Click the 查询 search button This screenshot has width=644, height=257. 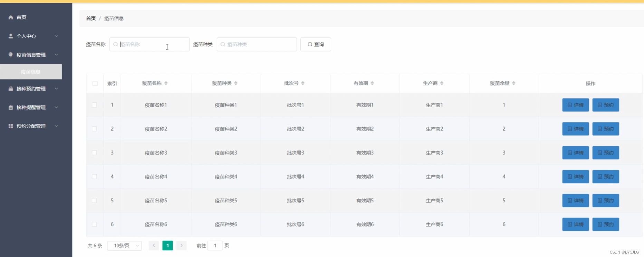tap(316, 44)
